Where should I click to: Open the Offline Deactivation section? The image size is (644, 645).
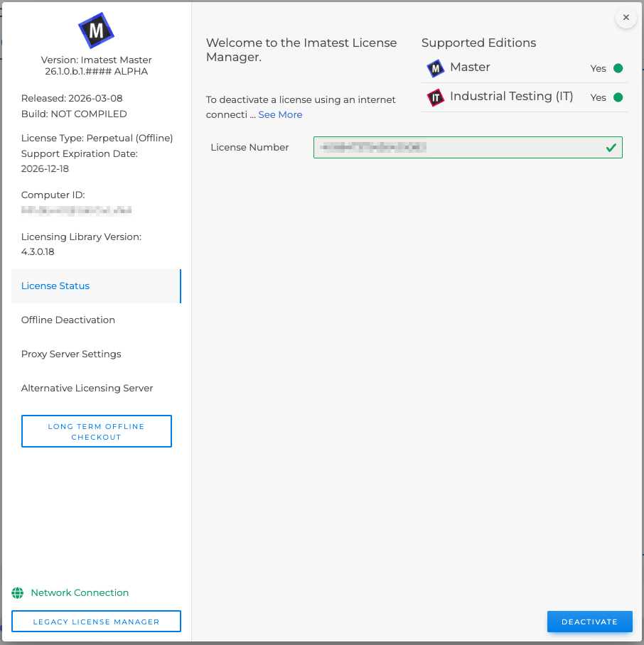click(68, 320)
